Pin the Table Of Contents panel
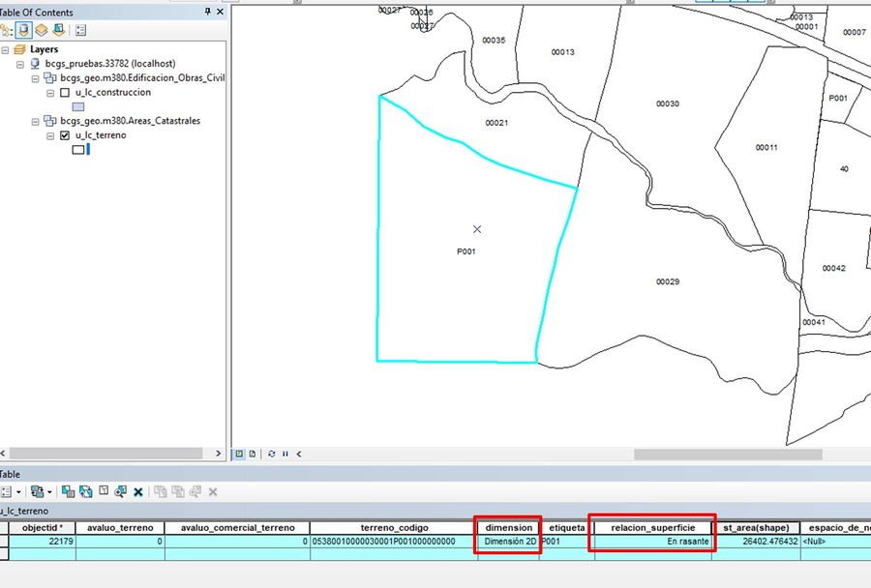The width and height of the screenshot is (871, 588). click(x=208, y=11)
